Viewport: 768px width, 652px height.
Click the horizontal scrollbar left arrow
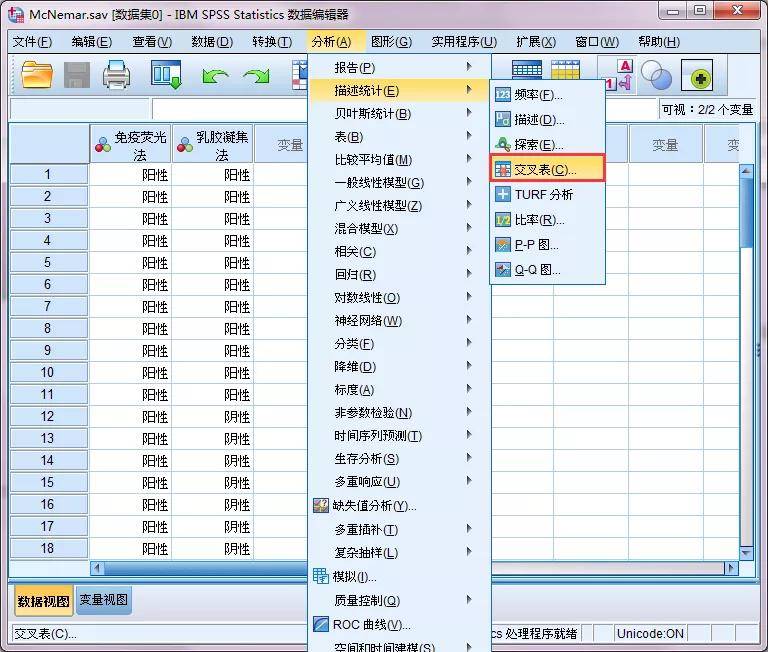[x=97, y=568]
